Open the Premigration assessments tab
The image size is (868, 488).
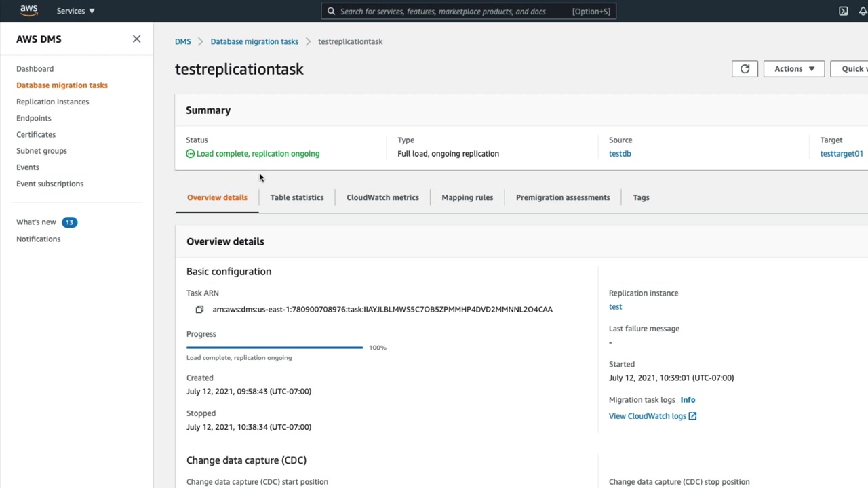563,197
